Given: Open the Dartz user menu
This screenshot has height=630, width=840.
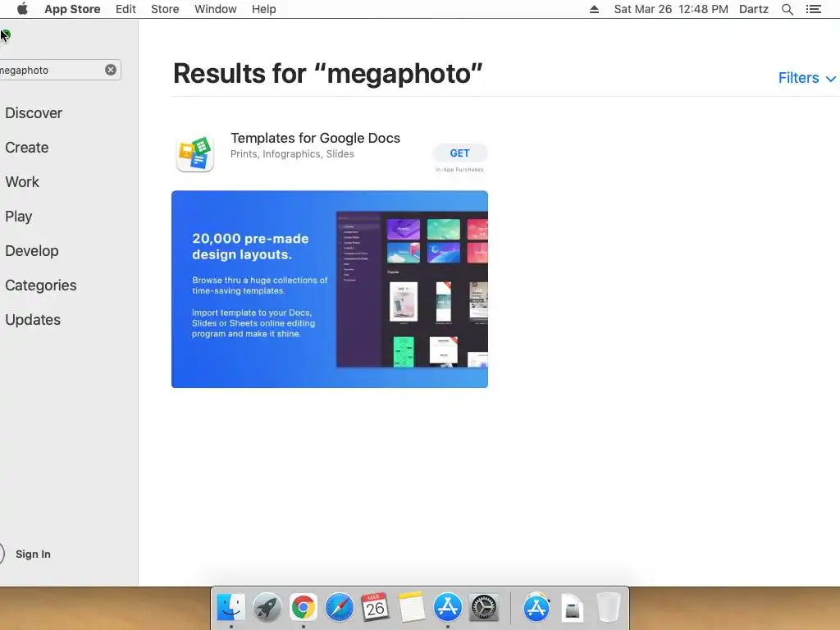Looking at the screenshot, I should (x=754, y=9).
